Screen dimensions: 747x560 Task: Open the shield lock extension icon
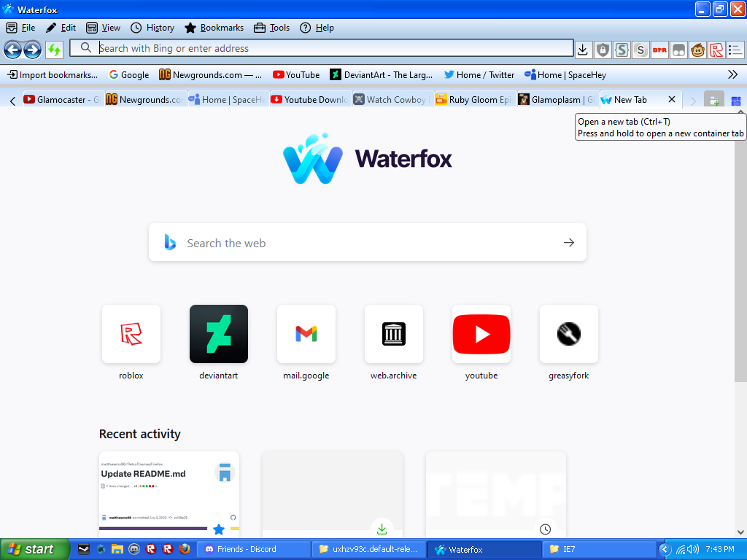[603, 50]
